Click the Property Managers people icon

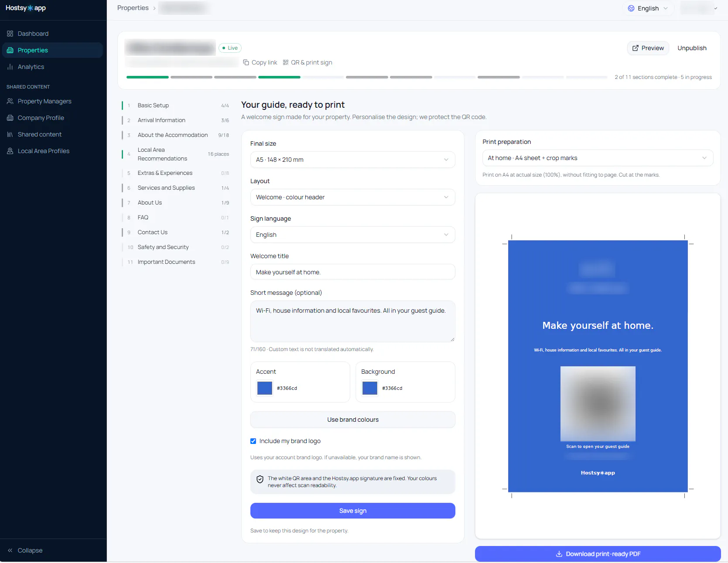pyautogui.click(x=10, y=101)
